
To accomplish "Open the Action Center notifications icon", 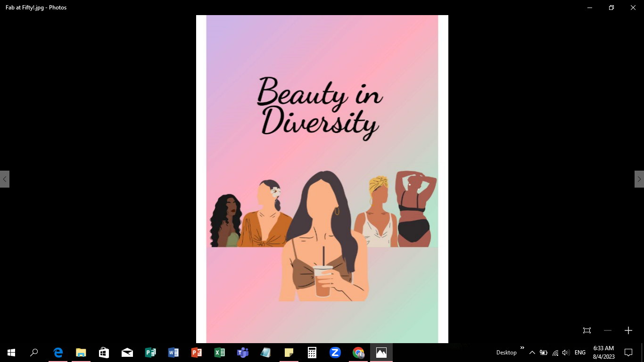I will pyautogui.click(x=628, y=352).
